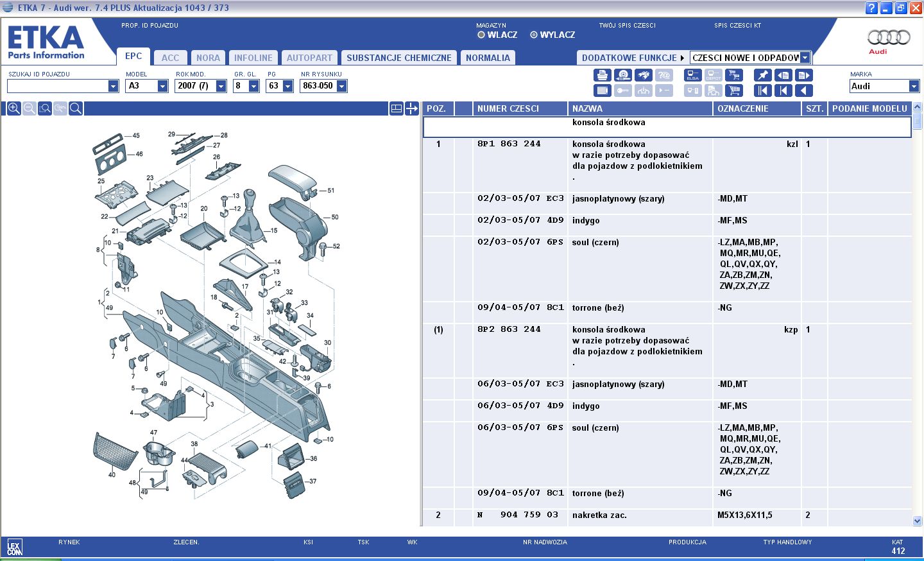Open the GR. GL. dropdown
The image size is (924, 561).
click(253, 86)
